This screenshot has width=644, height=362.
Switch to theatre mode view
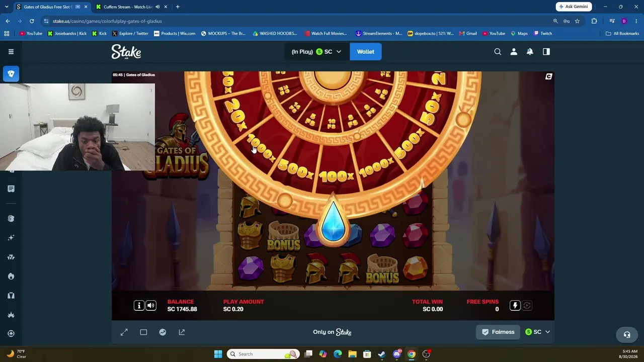(143, 332)
